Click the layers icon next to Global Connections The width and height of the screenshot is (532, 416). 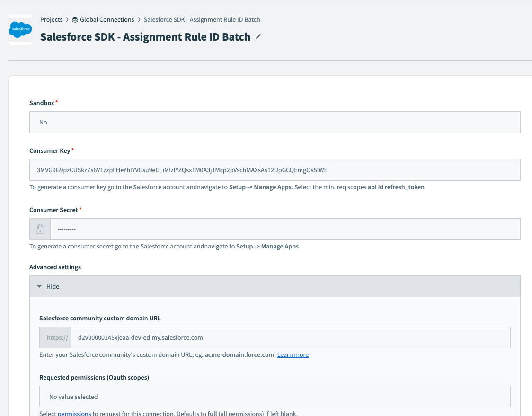[74, 19]
